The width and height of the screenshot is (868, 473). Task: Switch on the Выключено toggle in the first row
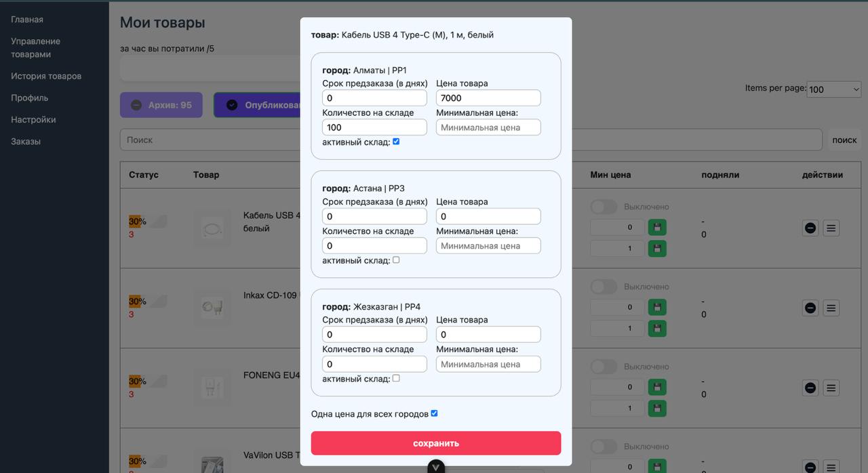click(604, 207)
